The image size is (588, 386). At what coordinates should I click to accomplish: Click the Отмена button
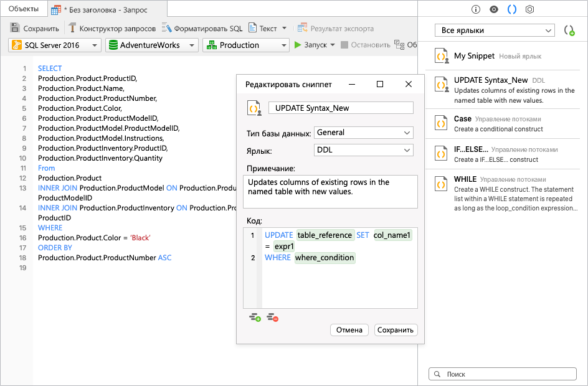point(349,330)
